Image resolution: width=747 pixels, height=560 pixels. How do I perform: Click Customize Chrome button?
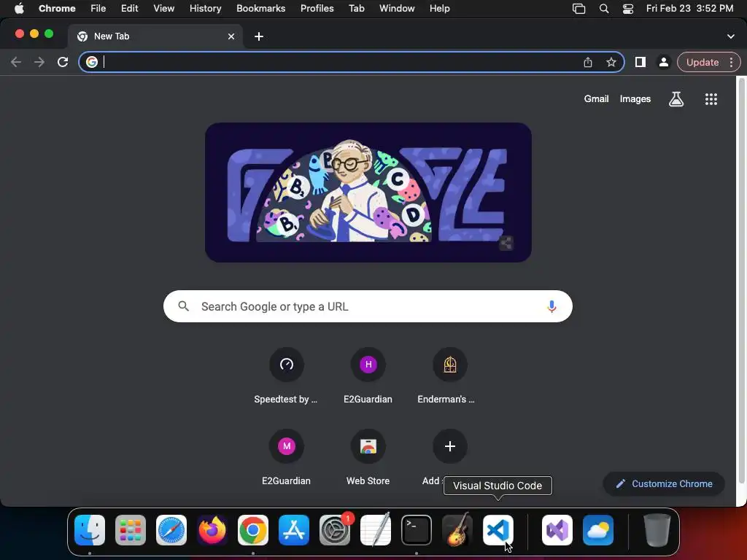664,484
